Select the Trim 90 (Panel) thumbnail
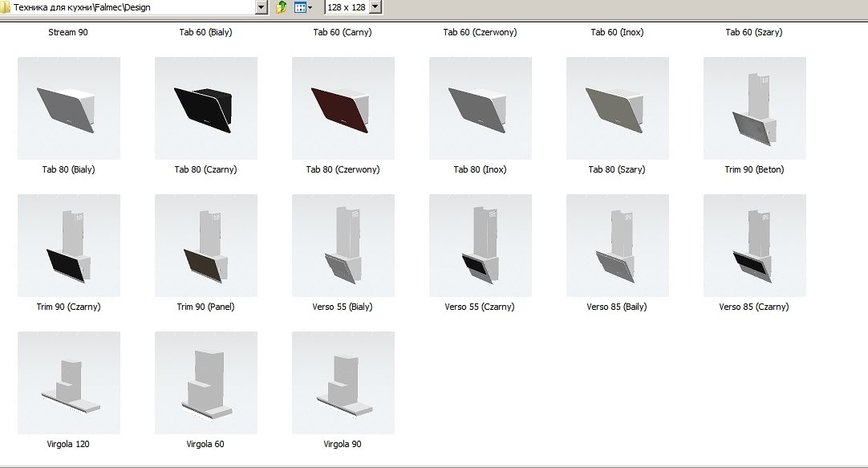Viewport: 868px width, 468px height. [206, 246]
